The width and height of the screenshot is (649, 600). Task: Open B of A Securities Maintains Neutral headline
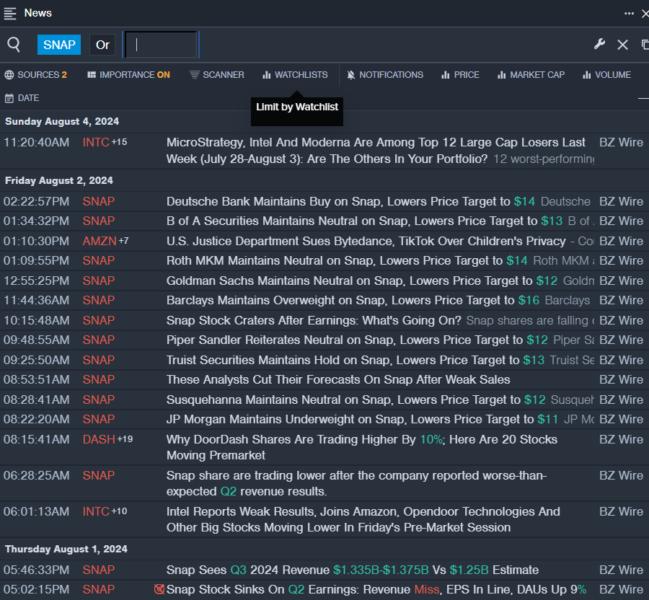364,221
